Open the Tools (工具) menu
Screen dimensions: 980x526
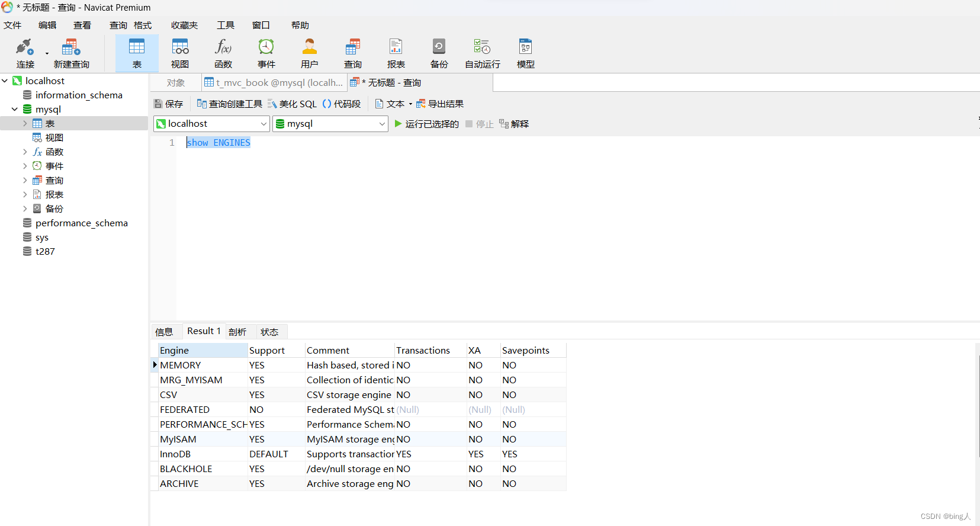pyautogui.click(x=226, y=25)
